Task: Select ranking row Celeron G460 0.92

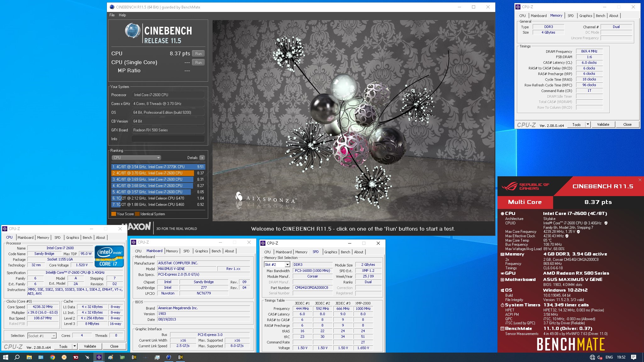Action: pyautogui.click(x=158, y=205)
